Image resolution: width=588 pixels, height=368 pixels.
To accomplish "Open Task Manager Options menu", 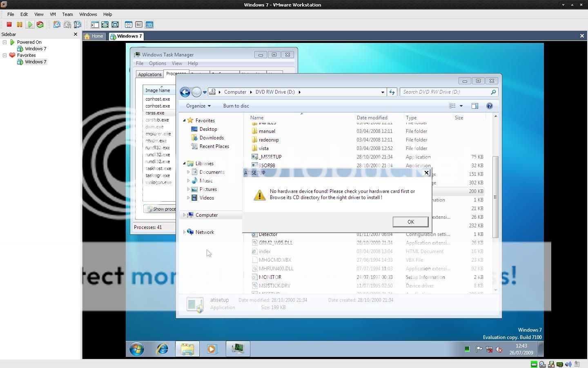I will [x=157, y=63].
